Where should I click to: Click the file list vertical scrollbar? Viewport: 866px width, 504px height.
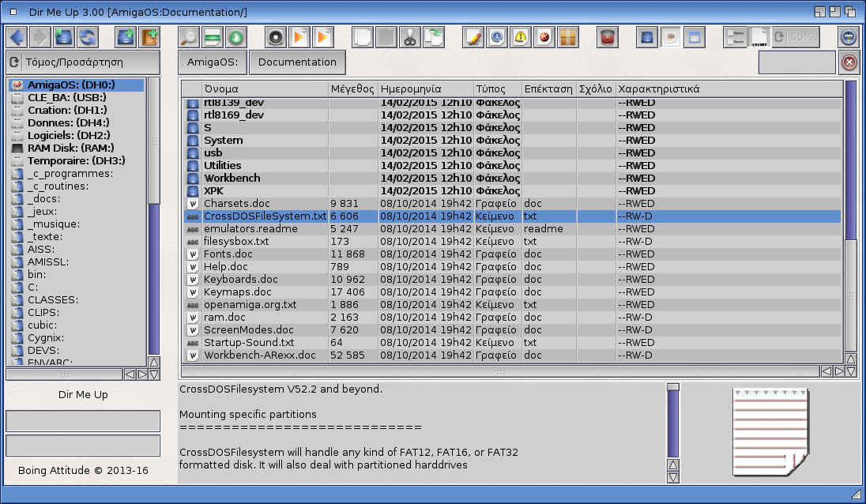[x=850, y=221]
